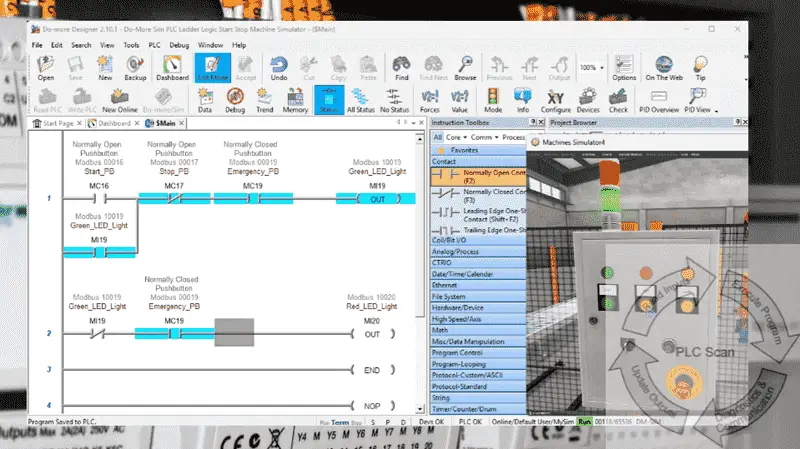Click the Tip lightbulb icon

pyautogui.click(x=701, y=68)
